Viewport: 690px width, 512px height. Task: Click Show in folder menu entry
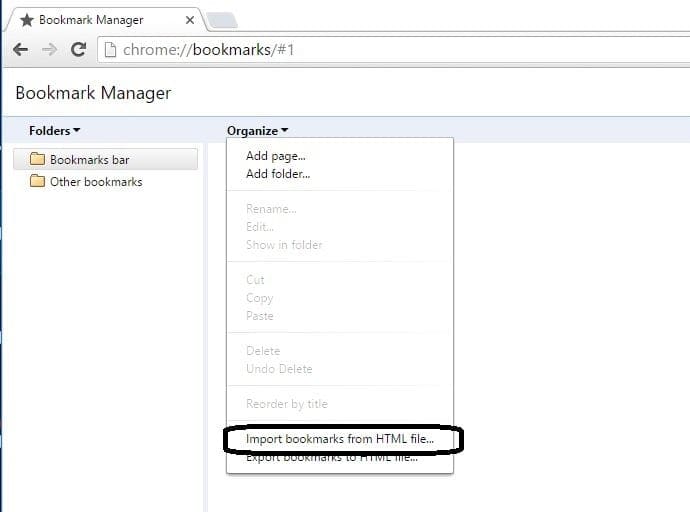[x=284, y=245]
